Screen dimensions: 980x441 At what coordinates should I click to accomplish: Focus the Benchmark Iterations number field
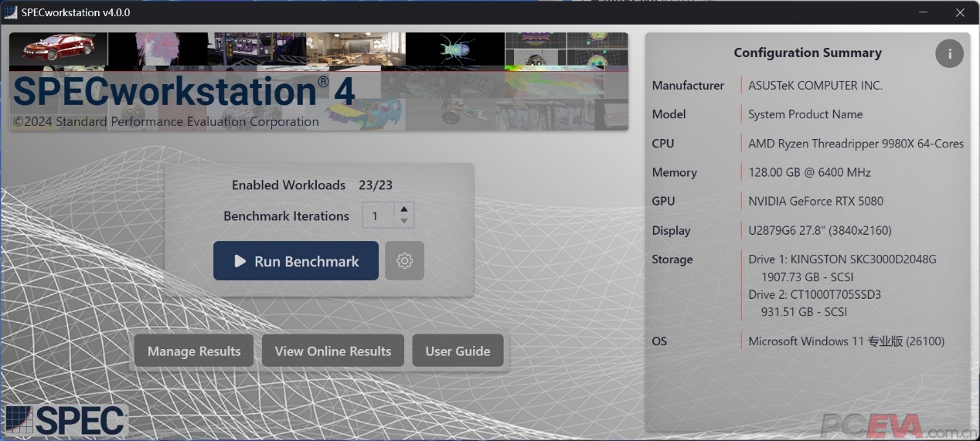click(378, 216)
